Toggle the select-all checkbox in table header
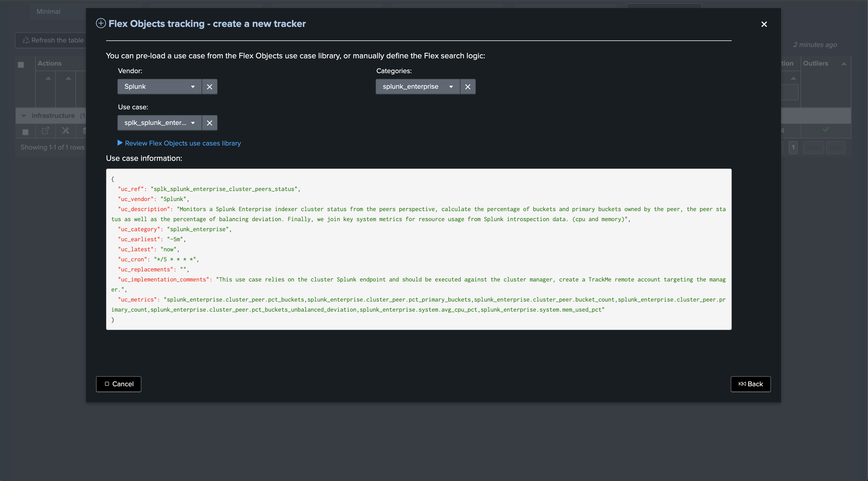This screenshot has height=481, width=868. [x=21, y=65]
